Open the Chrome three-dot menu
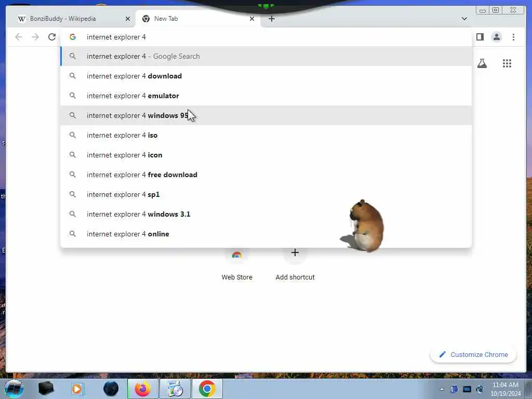 coord(513,37)
